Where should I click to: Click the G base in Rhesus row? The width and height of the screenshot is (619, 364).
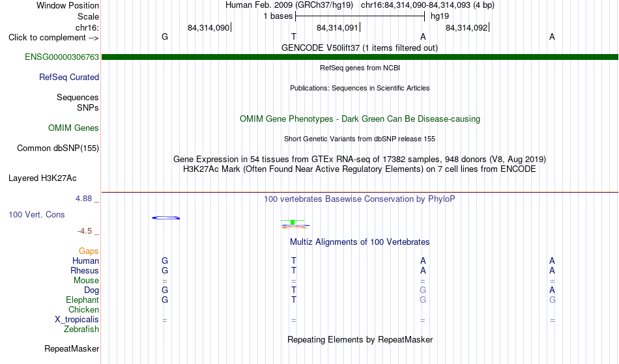(x=165, y=270)
